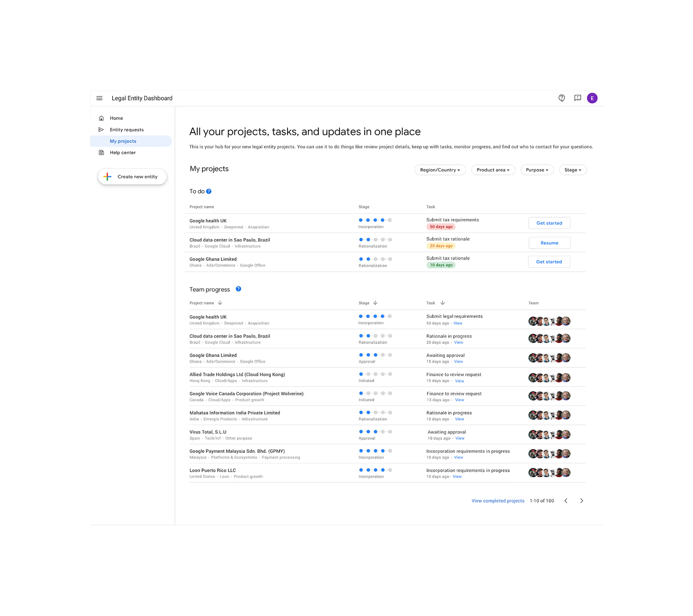
Task: Open the navigation hamburger menu
Action: tap(99, 98)
